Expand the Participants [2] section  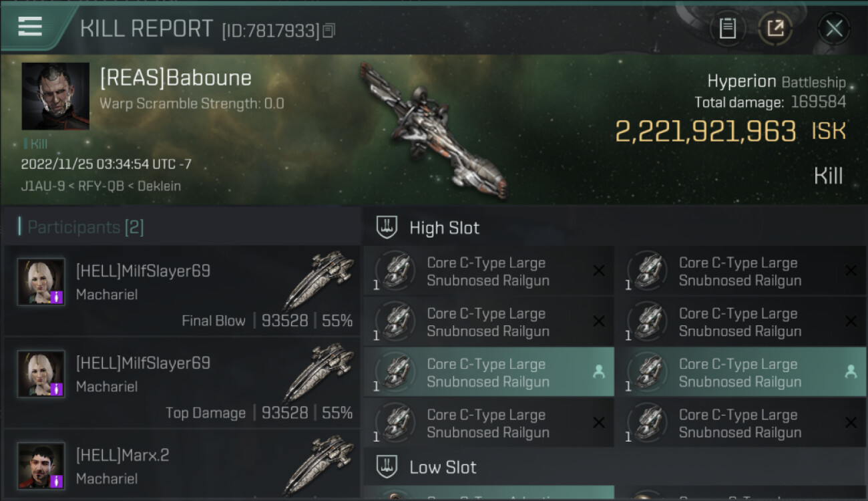point(81,227)
